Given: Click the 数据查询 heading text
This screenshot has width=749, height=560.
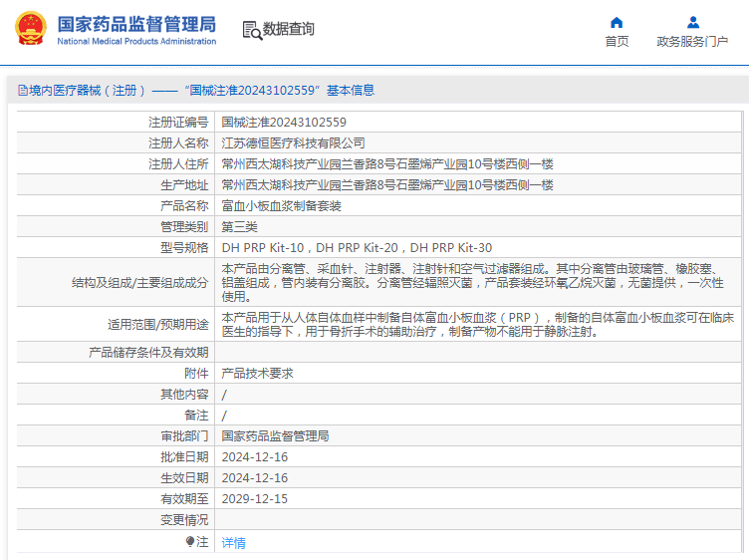Looking at the screenshot, I should tap(289, 29).
